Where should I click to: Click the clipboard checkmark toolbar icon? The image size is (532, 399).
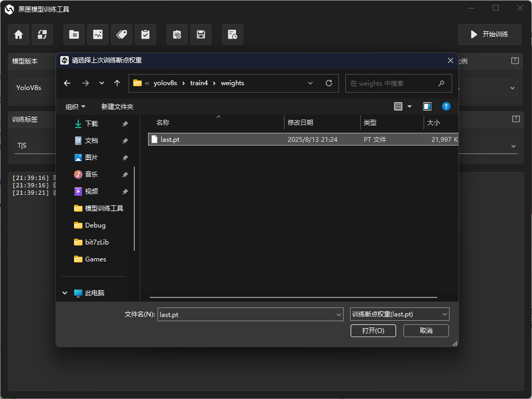(x=145, y=34)
